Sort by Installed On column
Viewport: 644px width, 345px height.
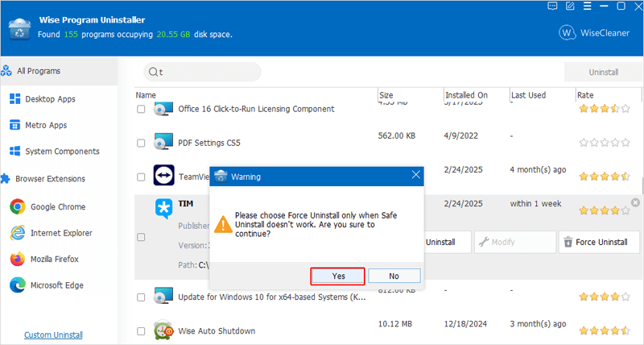click(466, 95)
